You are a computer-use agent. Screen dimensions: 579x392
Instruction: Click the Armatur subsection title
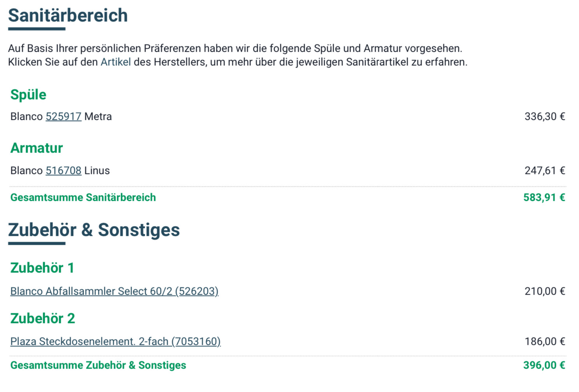pyautogui.click(x=36, y=148)
